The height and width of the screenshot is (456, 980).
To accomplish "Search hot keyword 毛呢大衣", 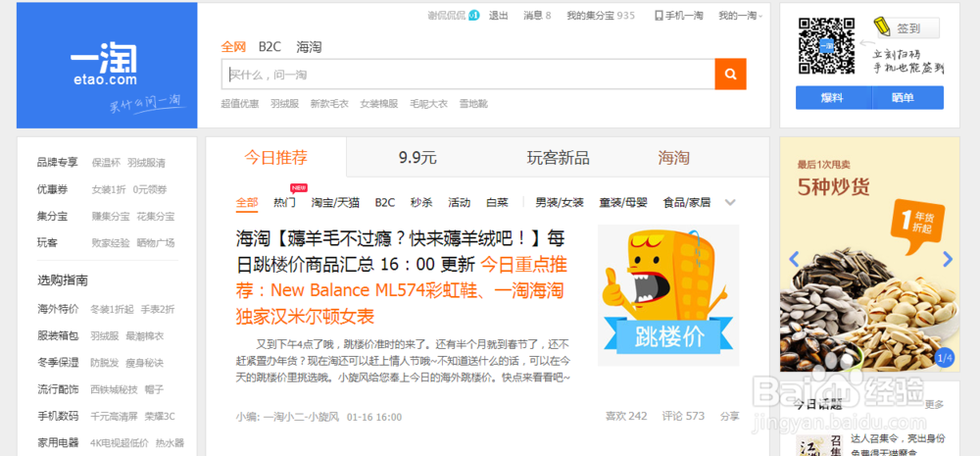I will (429, 104).
